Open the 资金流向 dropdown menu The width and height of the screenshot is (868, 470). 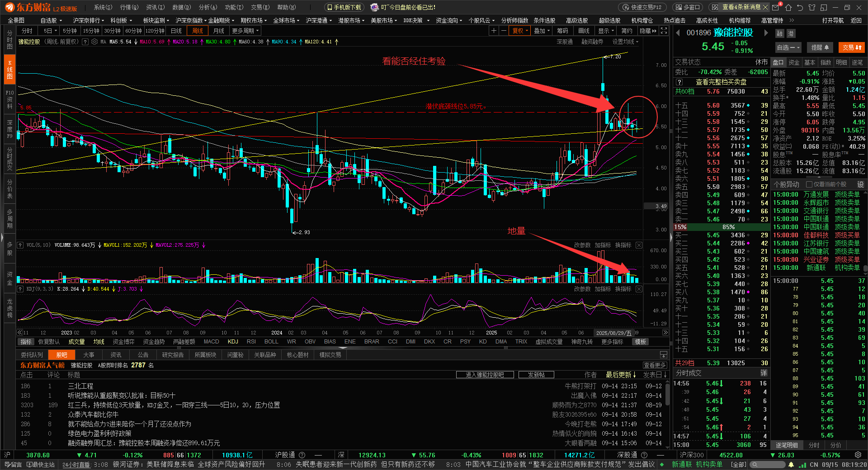(x=449, y=20)
